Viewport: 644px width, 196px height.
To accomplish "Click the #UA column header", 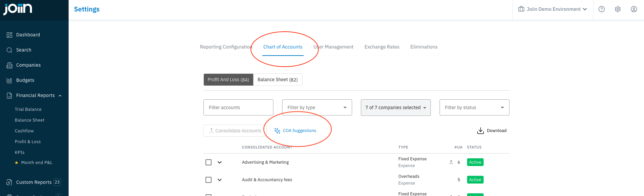I will 458,147.
